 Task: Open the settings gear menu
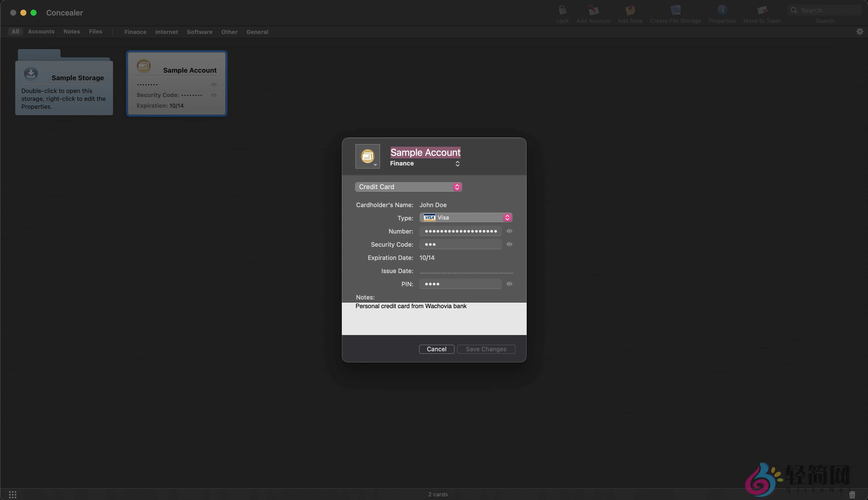tap(860, 31)
